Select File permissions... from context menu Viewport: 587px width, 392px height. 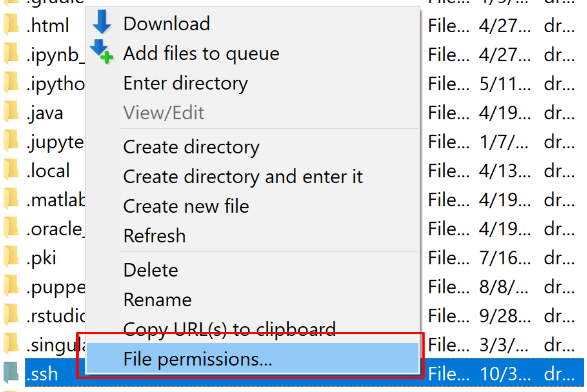click(x=198, y=359)
